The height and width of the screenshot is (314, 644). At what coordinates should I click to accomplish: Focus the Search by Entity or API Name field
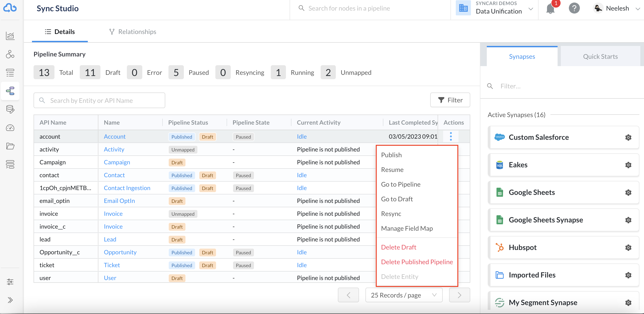click(x=99, y=100)
